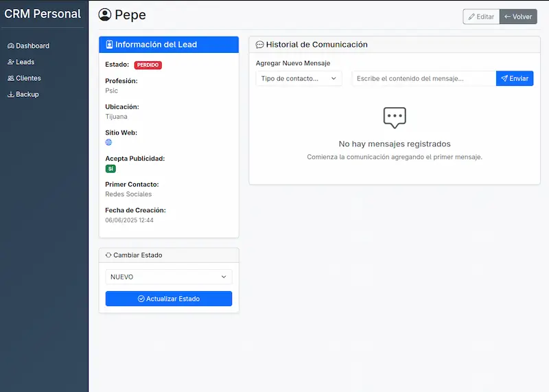549x392 pixels.
Task: Click the user avatar icon beside Pepe
Action: pyautogui.click(x=105, y=14)
